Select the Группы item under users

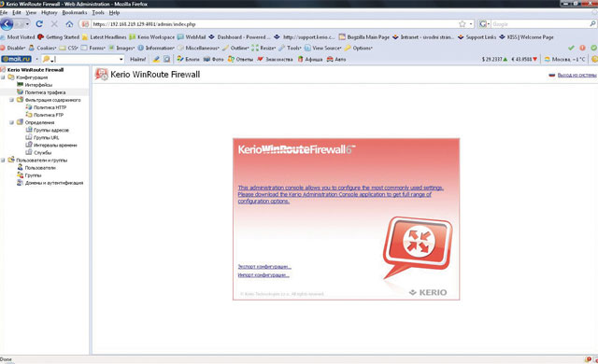click(34, 175)
